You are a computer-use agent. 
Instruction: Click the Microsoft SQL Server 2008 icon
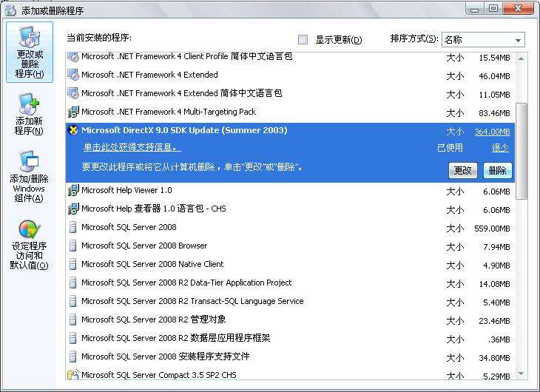(72, 227)
